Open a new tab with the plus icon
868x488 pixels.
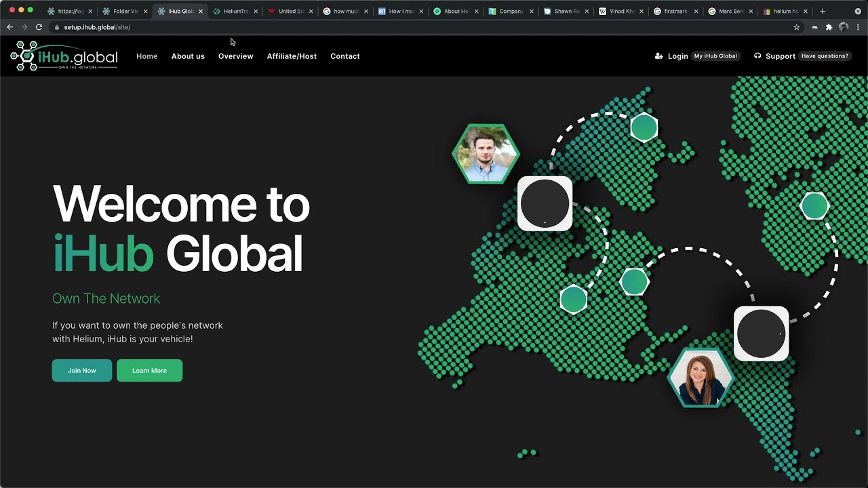pyautogui.click(x=823, y=11)
